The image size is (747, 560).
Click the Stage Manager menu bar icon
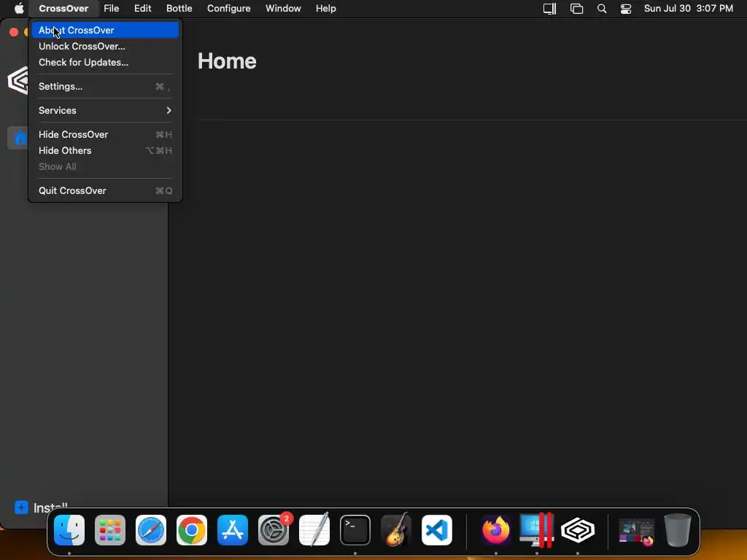pos(576,9)
